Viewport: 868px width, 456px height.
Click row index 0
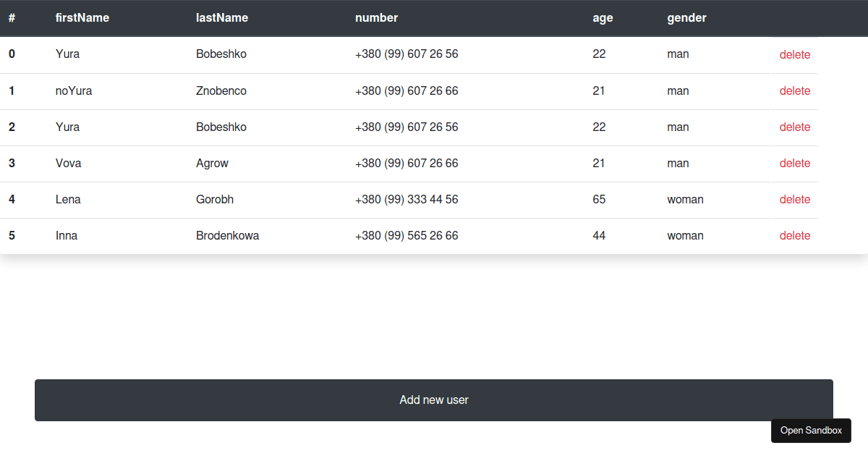pyautogui.click(x=12, y=54)
